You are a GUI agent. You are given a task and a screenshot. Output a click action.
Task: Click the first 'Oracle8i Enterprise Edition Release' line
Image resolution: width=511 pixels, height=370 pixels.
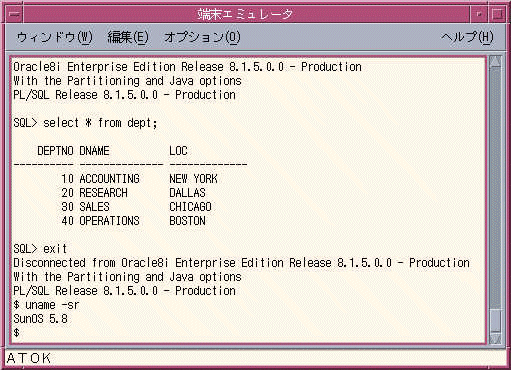(x=187, y=67)
